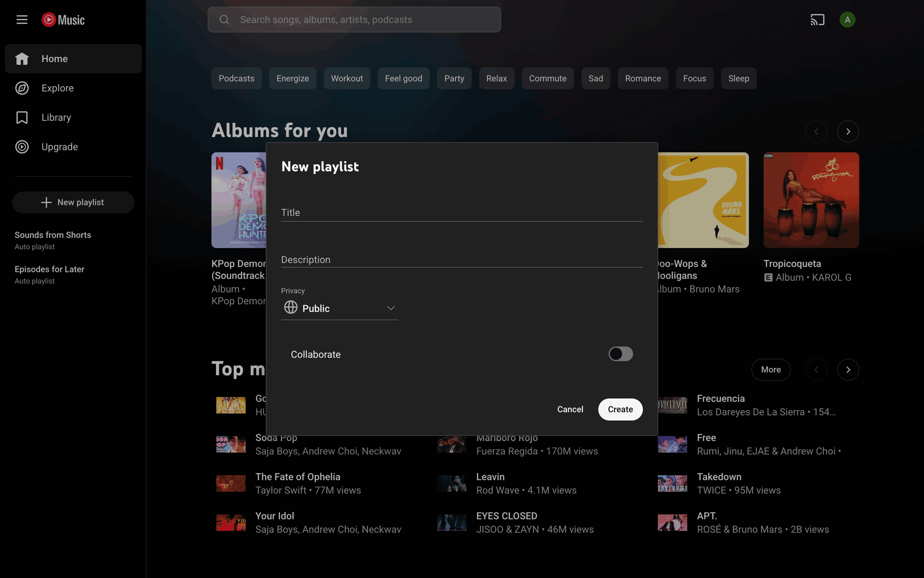Click the More button

770,370
